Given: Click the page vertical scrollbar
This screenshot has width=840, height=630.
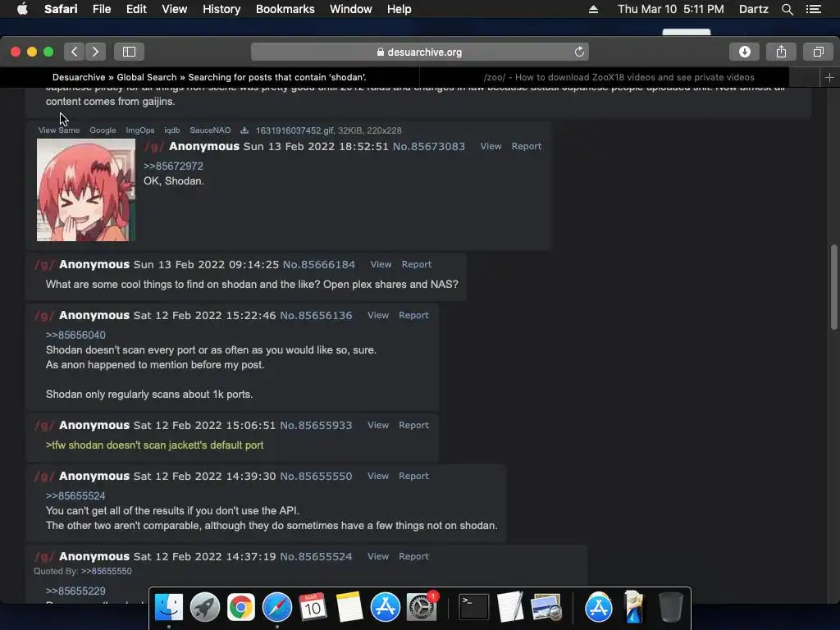Looking at the screenshot, I should click(x=834, y=287).
